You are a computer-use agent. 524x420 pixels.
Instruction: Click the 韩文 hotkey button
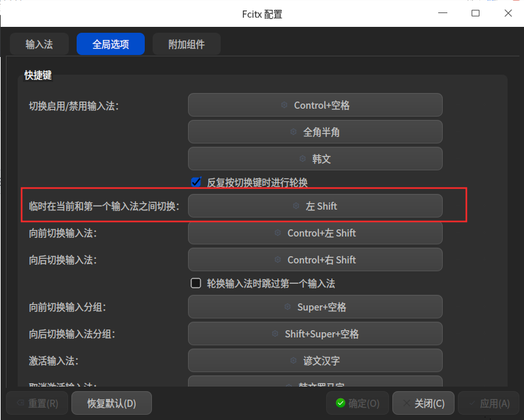[315, 159]
